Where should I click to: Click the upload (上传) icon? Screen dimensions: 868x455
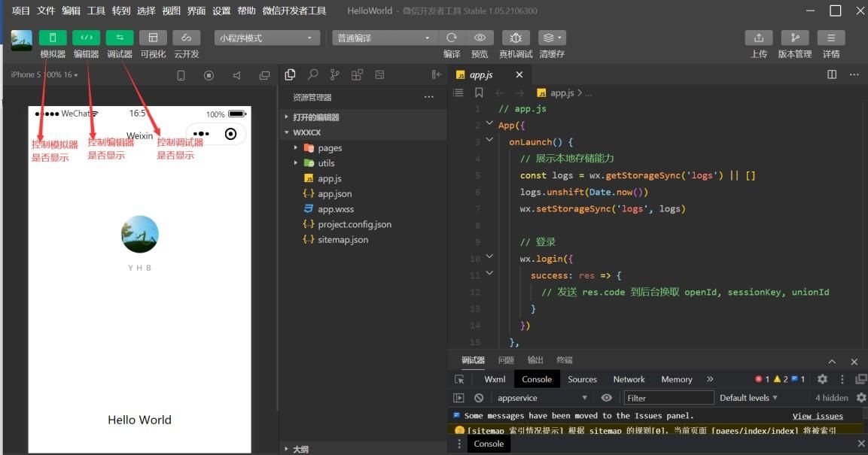click(758, 38)
